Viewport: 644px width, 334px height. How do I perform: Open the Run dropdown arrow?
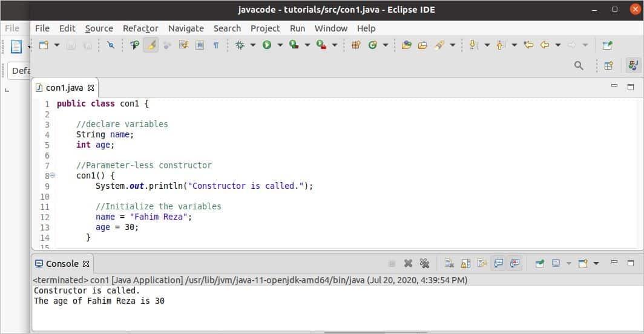[280, 45]
